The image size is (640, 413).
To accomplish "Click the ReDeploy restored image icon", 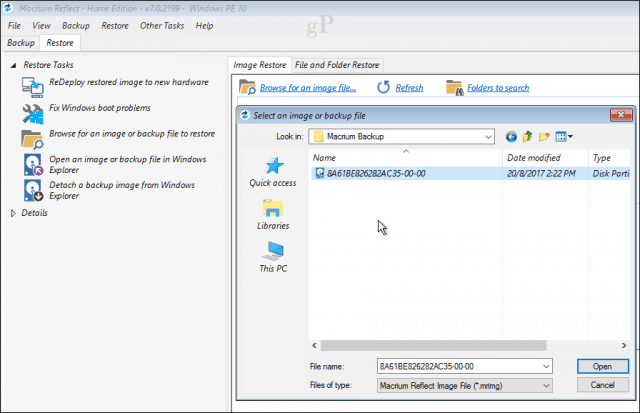I will pyautogui.click(x=33, y=87).
